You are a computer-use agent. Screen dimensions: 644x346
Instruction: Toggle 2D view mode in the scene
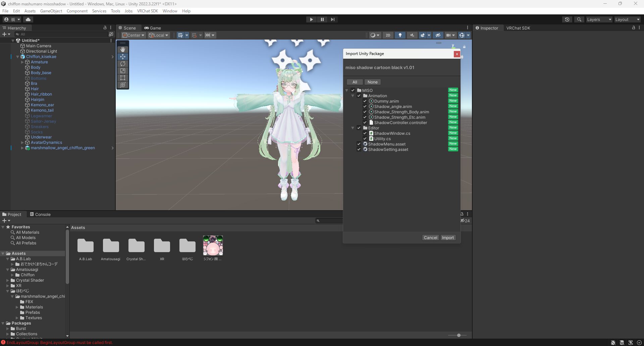coord(388,35)
